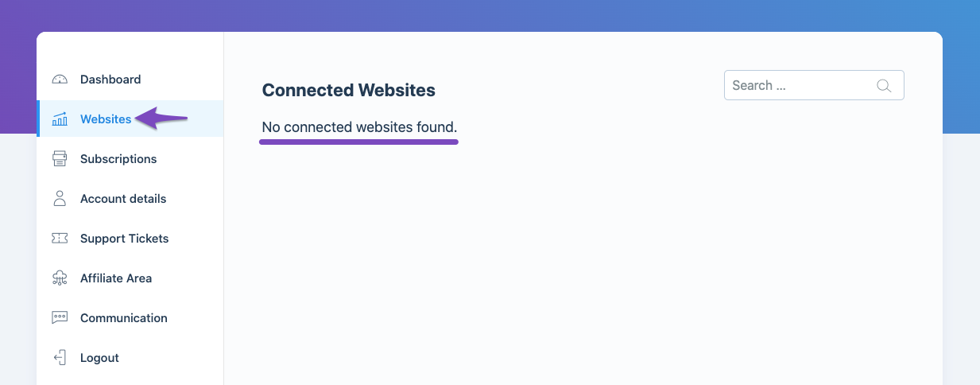Image resolution: width=980 pixels, height=385 pixels.
Task: Open the Affiliate Area link
Action: (x=116, y=278)
